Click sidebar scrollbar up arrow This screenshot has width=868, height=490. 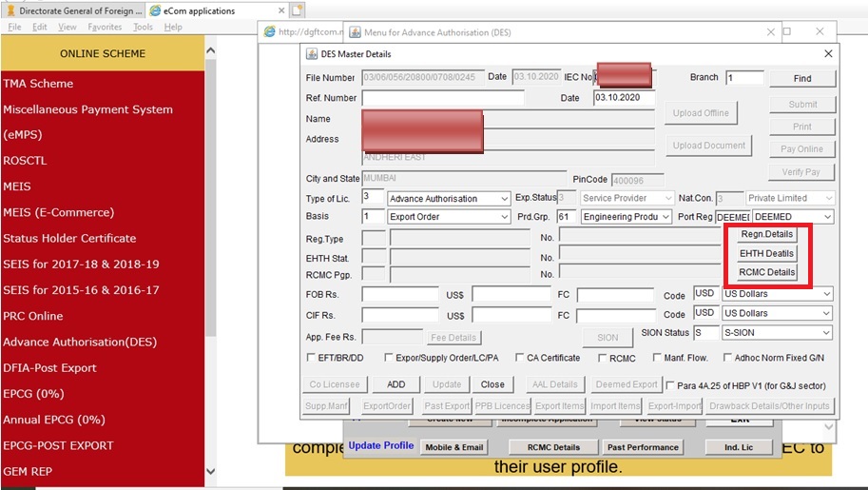[x=210, y=50]
